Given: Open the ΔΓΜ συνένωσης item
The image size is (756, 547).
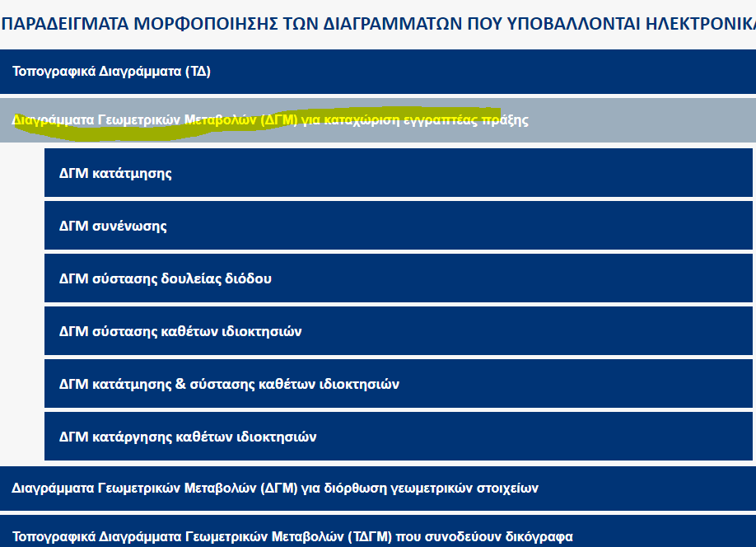Looking at the screenshot, I should 113,226.
